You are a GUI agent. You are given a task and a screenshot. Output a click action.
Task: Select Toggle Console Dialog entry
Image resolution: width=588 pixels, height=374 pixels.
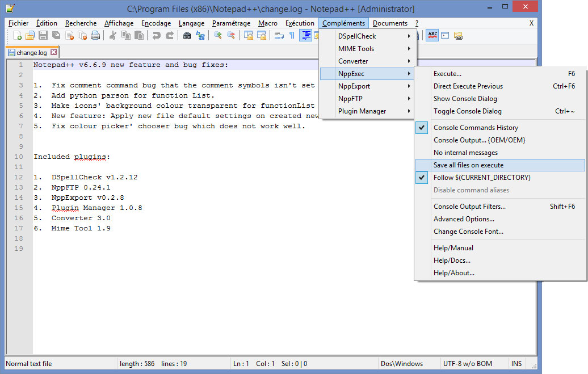500,111
